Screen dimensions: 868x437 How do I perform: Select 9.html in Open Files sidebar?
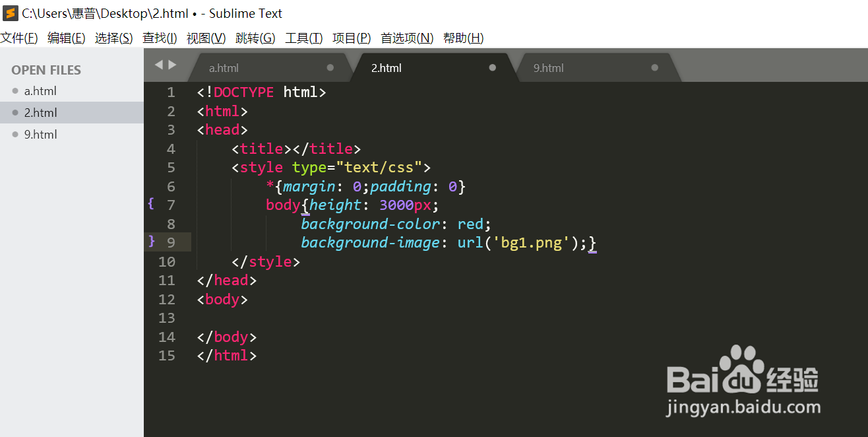[x=72, y=134]
